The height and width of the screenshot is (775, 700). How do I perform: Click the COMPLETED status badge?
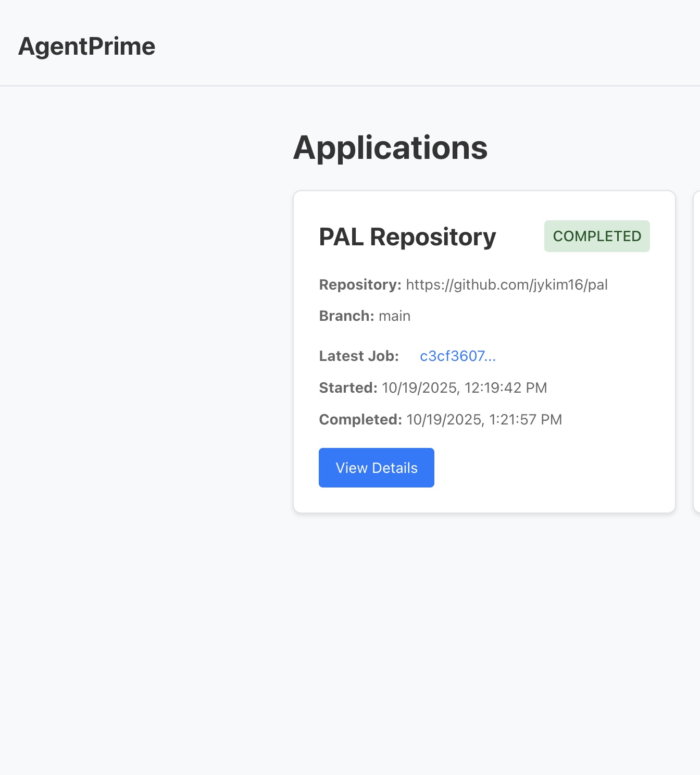tap(597, 236)
